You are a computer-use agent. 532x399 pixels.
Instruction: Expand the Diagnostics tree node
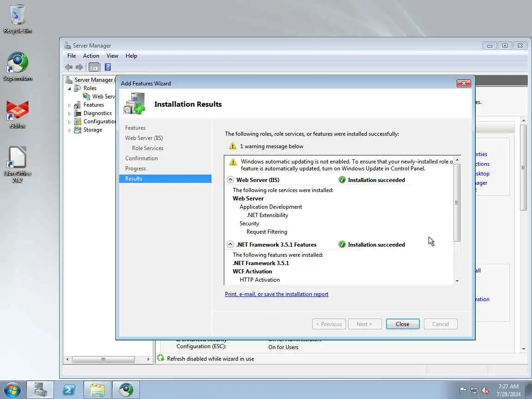coord(69,114)
